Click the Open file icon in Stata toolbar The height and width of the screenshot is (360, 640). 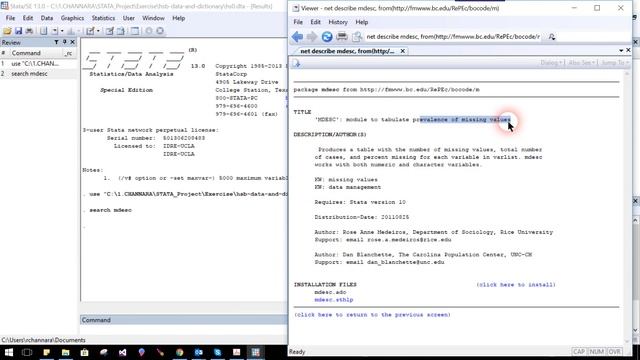click(7, 31)
